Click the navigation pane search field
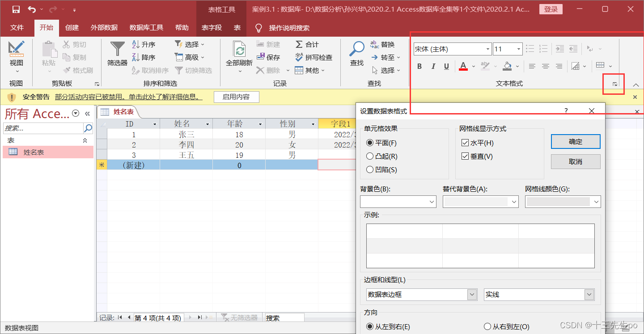This screenshot has width=644, height=334. click(x=43, y=128)
